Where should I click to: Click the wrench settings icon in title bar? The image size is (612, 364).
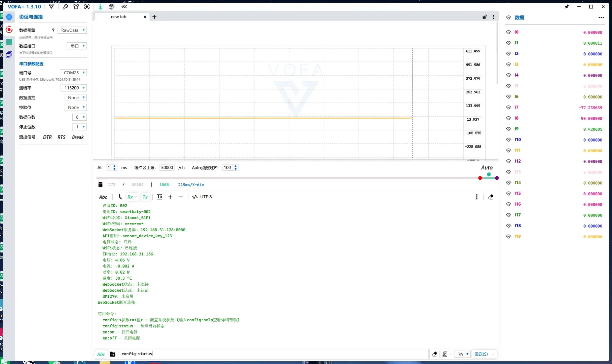[x=65, y=6]
